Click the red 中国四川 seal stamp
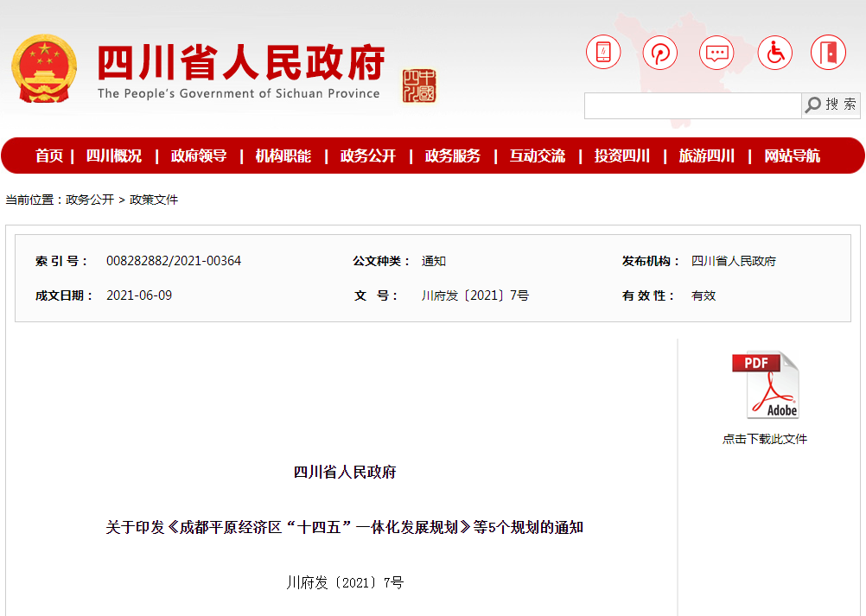This screenshot has height=616, width=866. (x=421, y=86)
